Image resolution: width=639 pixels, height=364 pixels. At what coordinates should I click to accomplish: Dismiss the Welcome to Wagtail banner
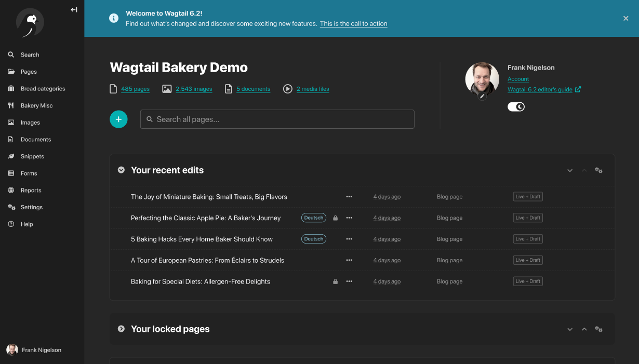pyautogui.click(x=625, y=18)
